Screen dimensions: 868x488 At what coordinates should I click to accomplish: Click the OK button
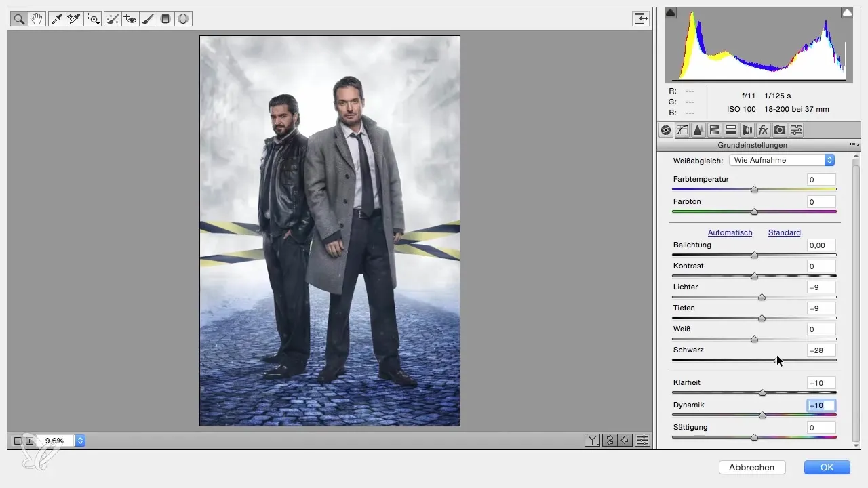[x=827, y=467]
